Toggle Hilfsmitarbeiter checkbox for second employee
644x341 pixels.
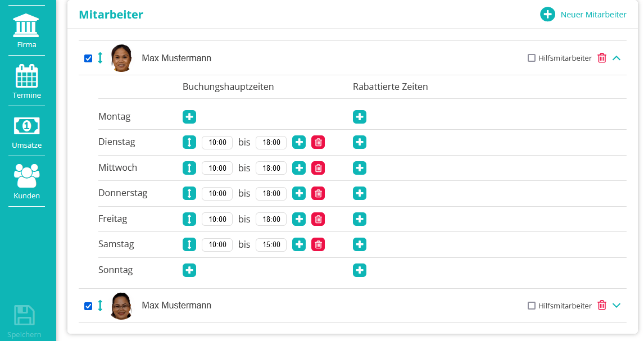coord(532,306)
